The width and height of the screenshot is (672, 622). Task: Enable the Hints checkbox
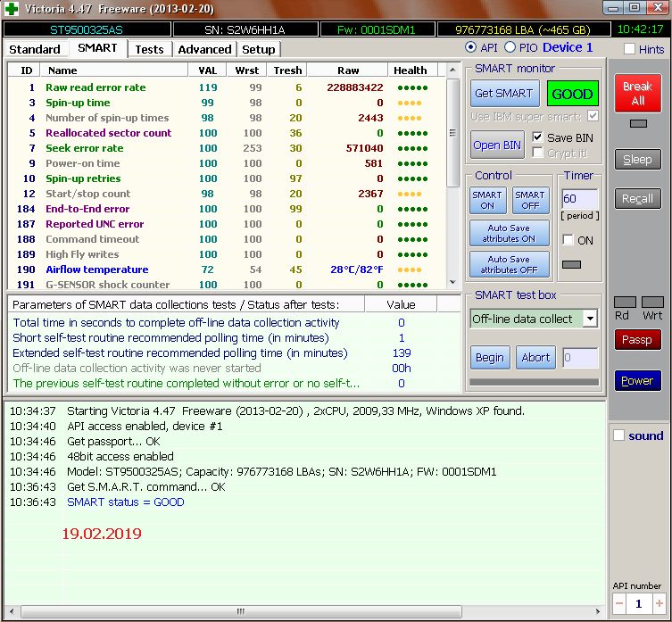629,49
